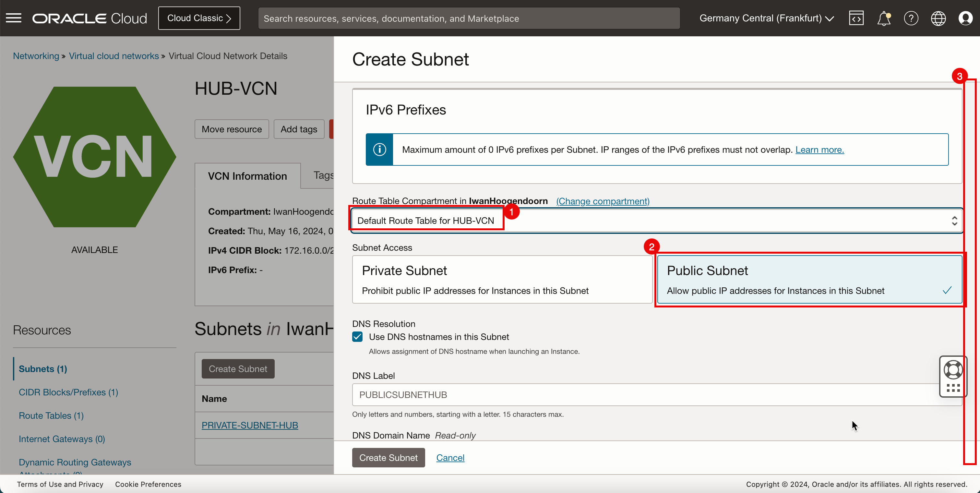The height and width of the screenshot is (493, 980).
Task: Toggle DNS hostnames checkbox in subnet
Action: (358, 336)
